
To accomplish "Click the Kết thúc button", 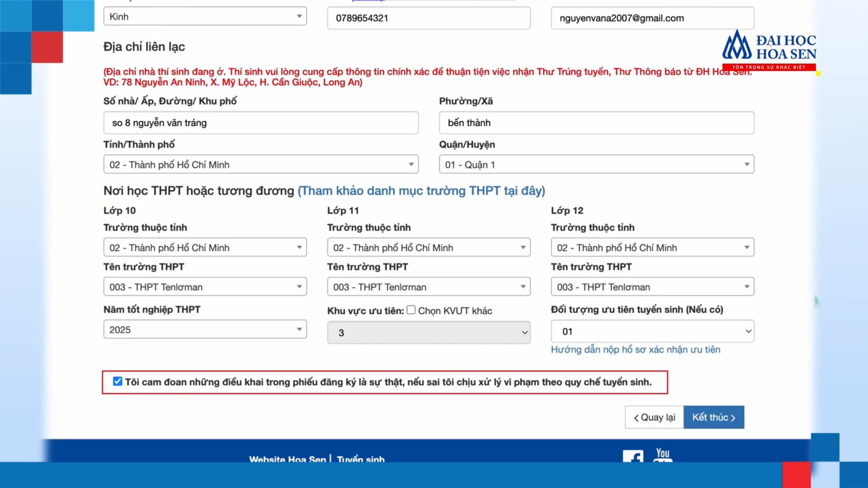I will point(714,417).
